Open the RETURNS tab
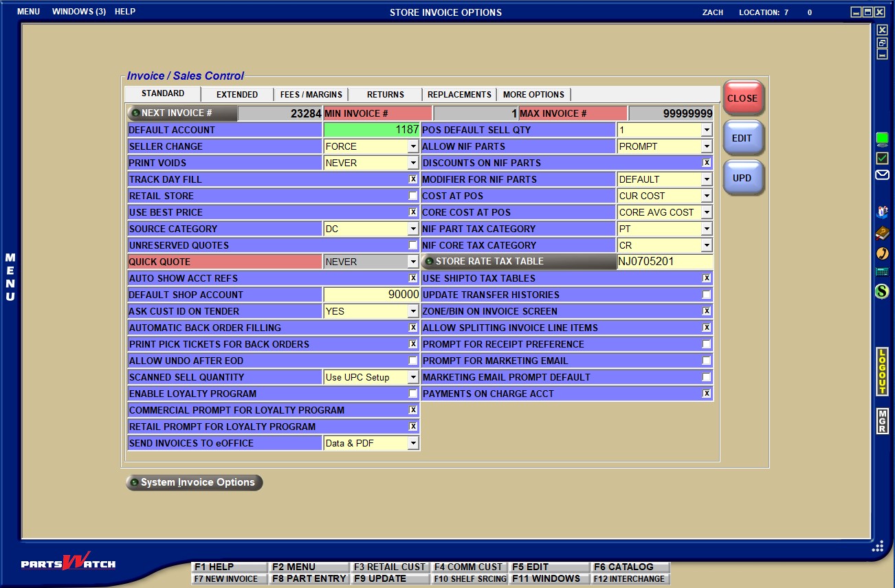This screenshot has width=895, height=588. point(385,95)
